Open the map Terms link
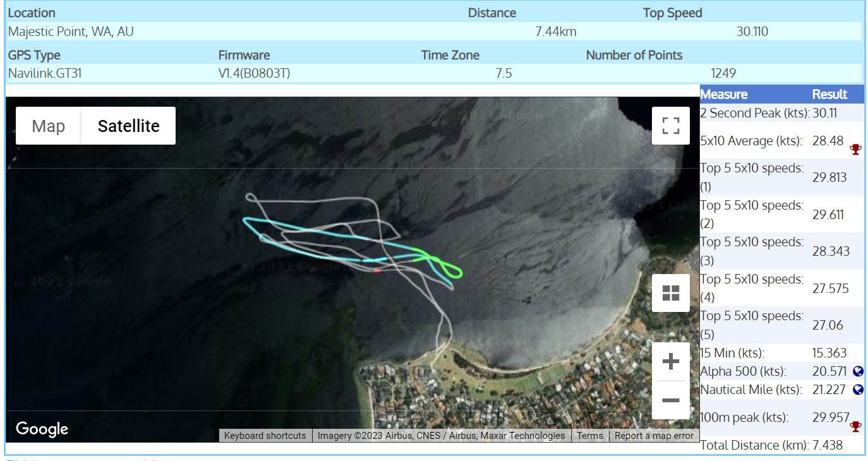The height and width of the screenshot is (461, 868). tap(589, 436)
